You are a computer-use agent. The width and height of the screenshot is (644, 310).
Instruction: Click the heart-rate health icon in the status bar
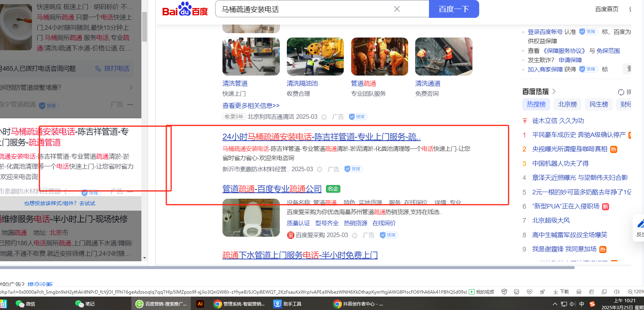529,292
